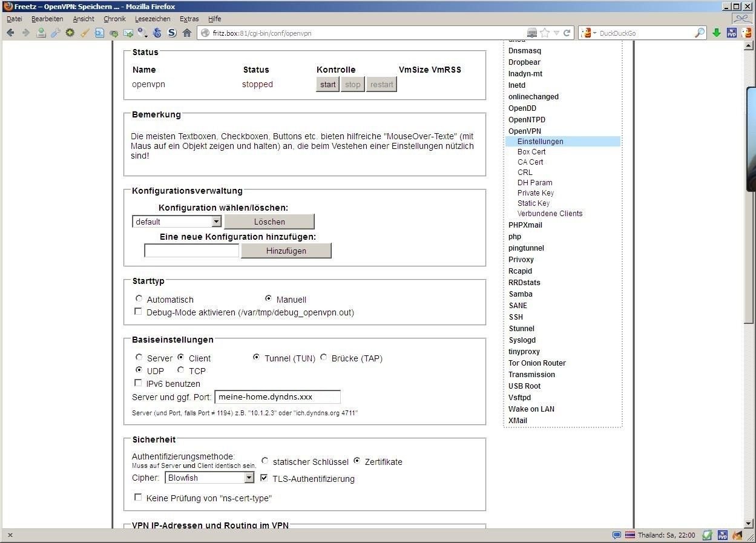
Task: Click the blue swirl toolbar icon
Action: pyautogui.click(x=157, y=33)
